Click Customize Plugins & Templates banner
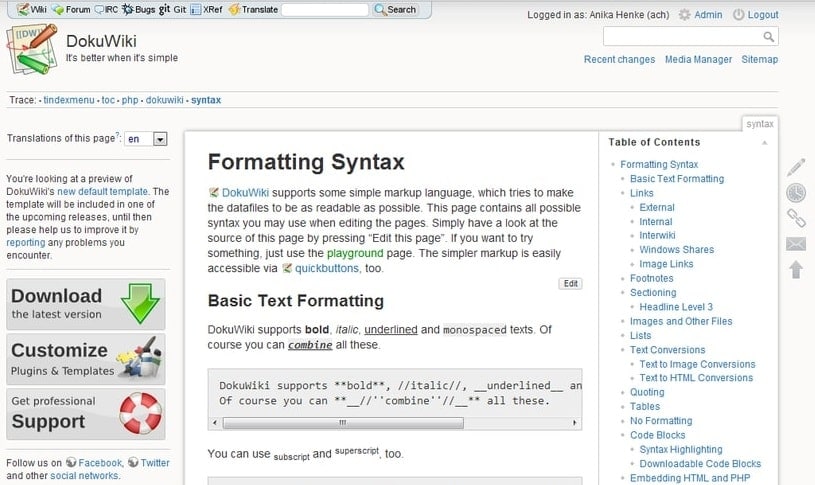Image resolution: width=815 pixels, height=485 pixels. (x=86, y=359)
